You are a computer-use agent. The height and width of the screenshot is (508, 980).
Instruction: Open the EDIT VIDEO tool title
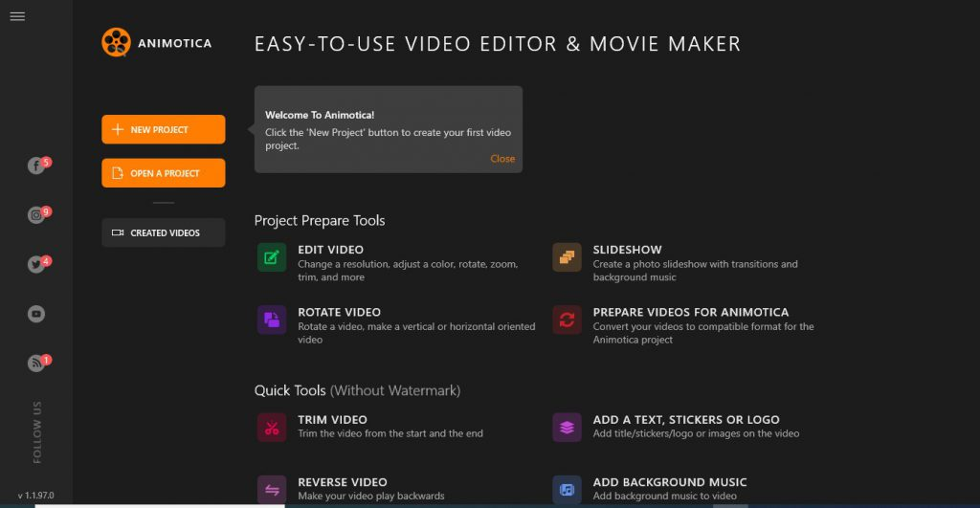330,250
